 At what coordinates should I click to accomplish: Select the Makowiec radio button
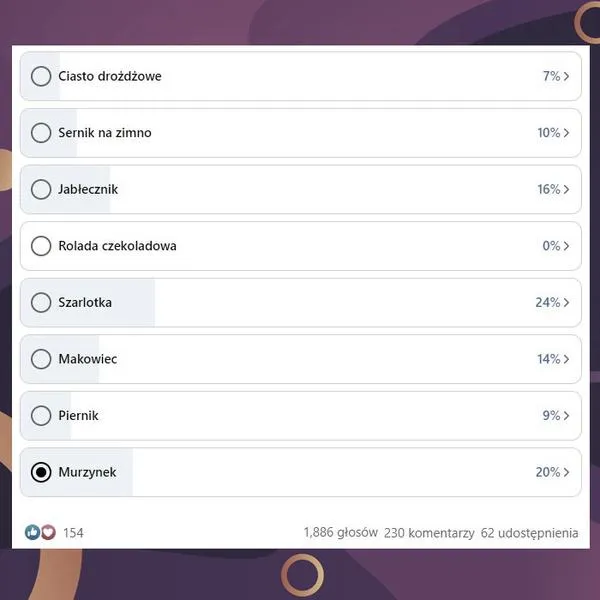[41, 359]
